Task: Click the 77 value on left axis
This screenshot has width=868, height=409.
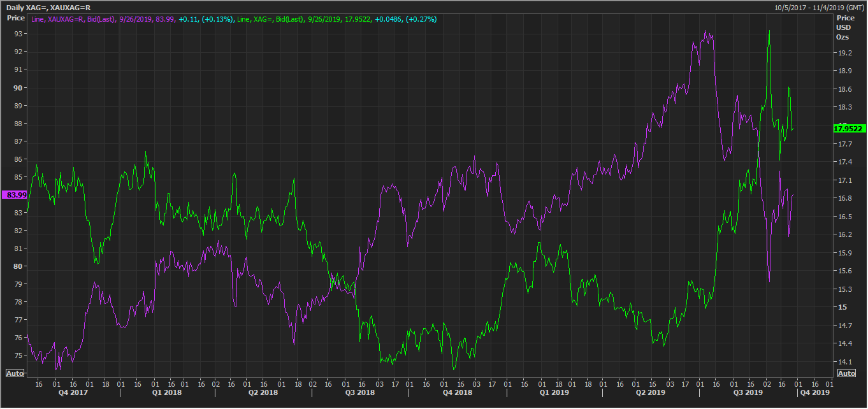Action: click(18, 320)
